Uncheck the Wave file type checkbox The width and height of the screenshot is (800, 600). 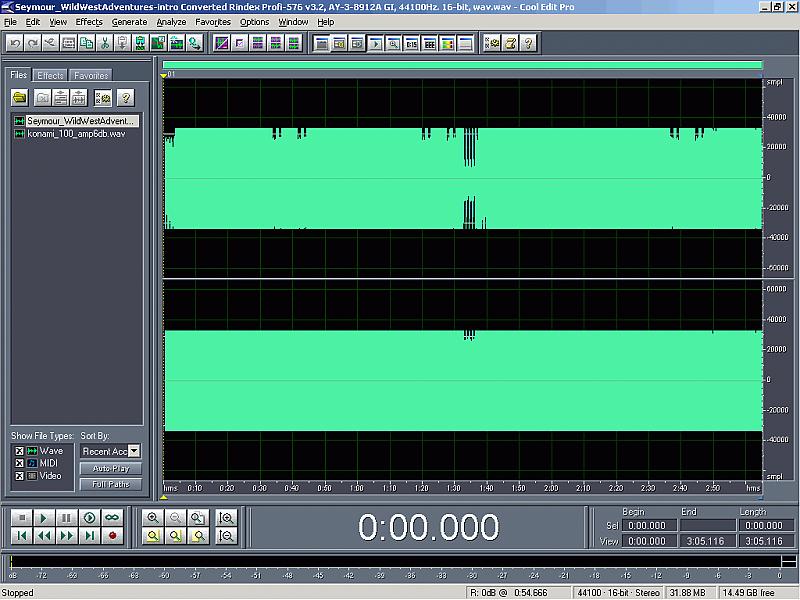(17, 451)
